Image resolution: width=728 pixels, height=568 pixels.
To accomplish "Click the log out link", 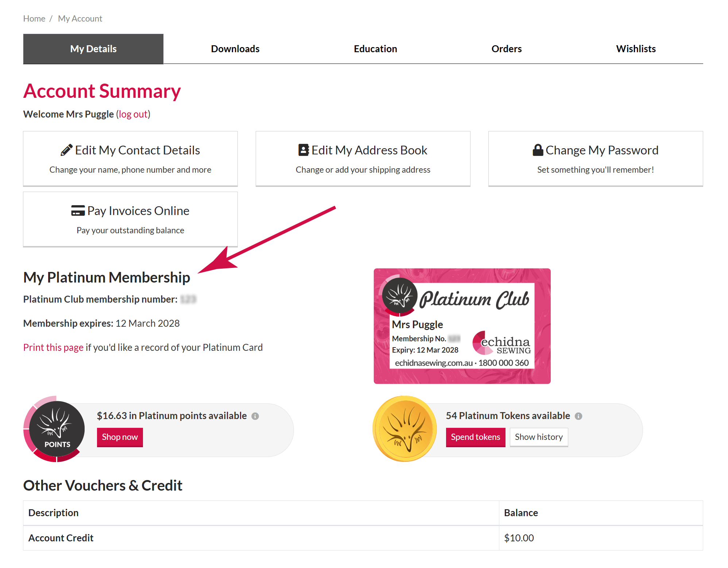I will 133,114.
